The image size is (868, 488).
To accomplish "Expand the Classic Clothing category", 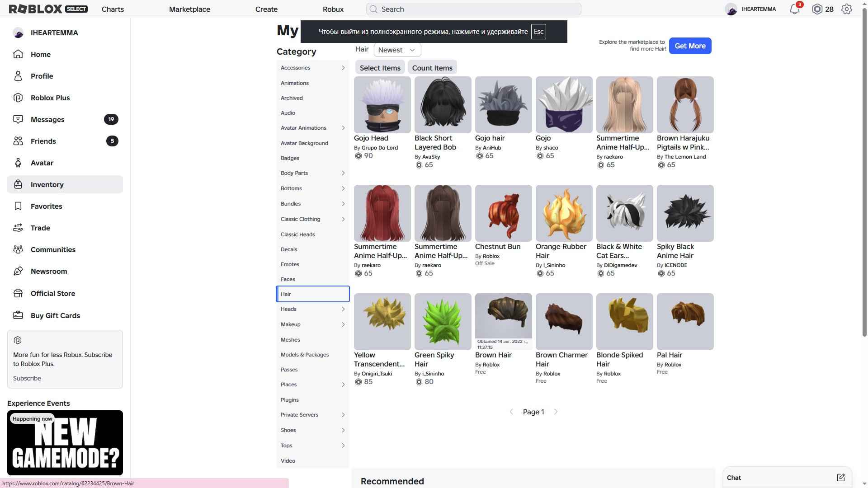I will (312, 219).
